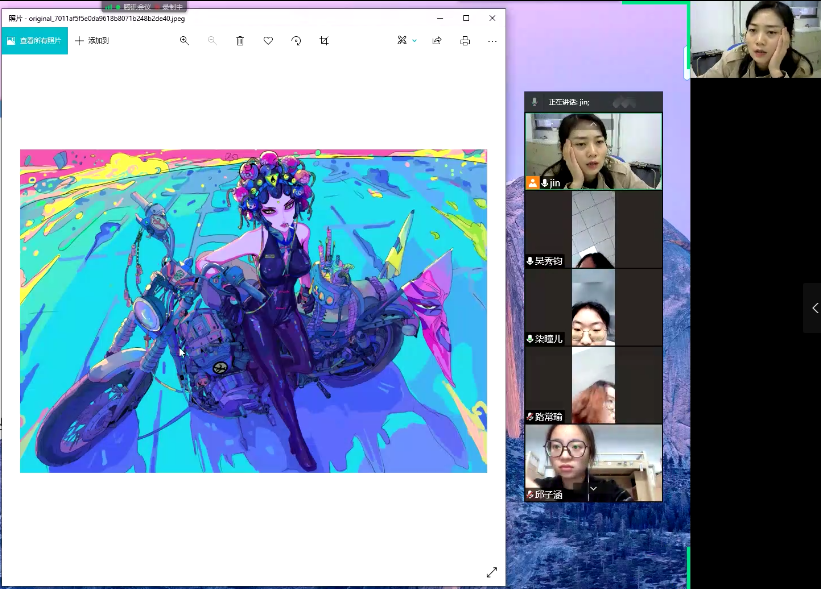Click the large speaker video at the top right
Image resolution: width=821 pixels, height=589 pixels.
click(x=756, y=39)
